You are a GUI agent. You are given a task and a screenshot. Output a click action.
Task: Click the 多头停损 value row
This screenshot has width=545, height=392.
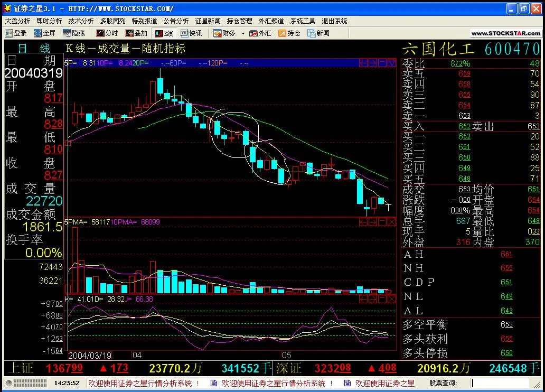pyautogui.click(x=471, y=353)
